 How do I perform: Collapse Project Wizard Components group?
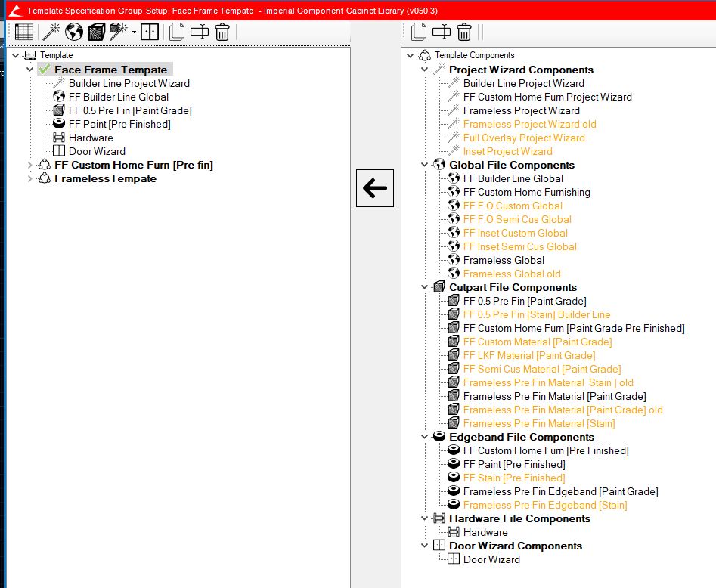click(x=425, y=70)
